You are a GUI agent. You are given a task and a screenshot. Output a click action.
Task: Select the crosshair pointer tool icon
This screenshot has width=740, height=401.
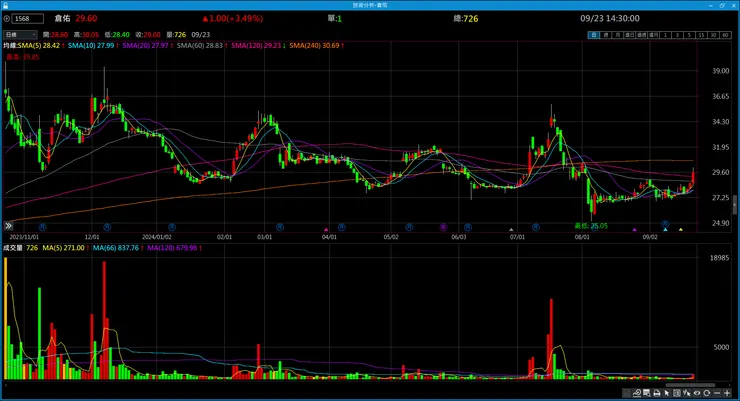687,393
